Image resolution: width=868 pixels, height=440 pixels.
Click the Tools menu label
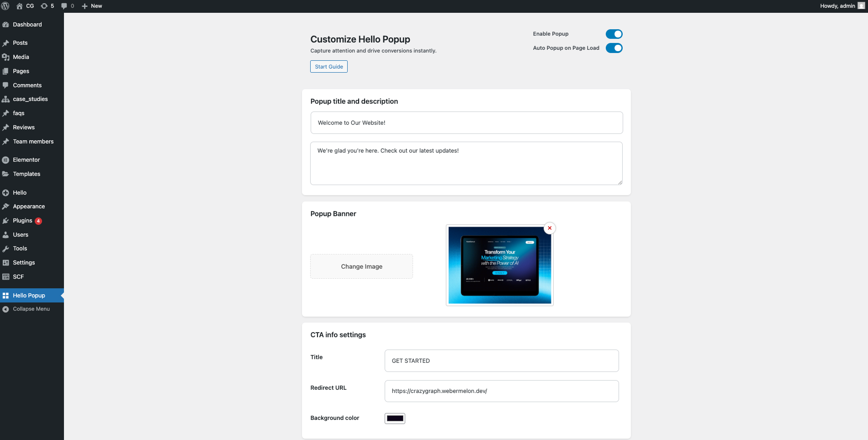pos(20,249)
